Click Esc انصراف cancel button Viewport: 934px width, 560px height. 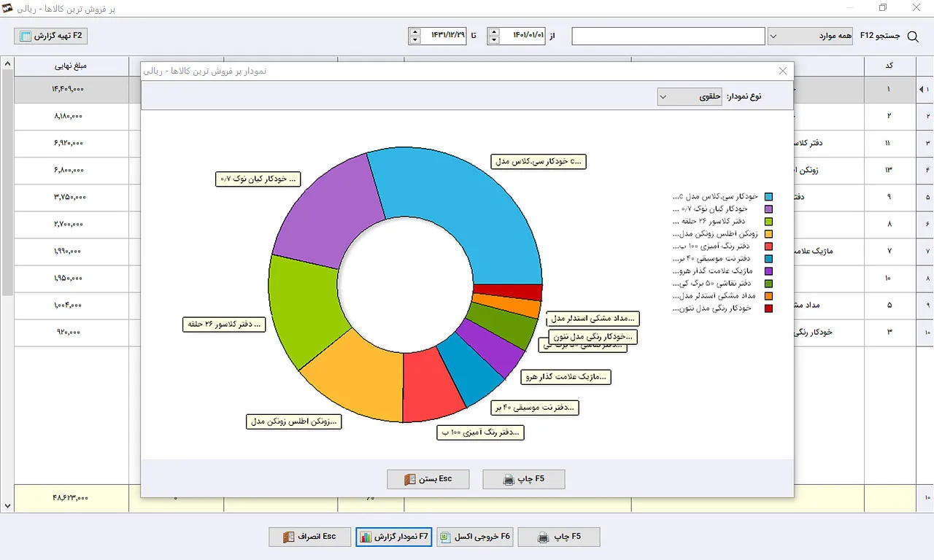pyautogui.click(x=309, y=537)
